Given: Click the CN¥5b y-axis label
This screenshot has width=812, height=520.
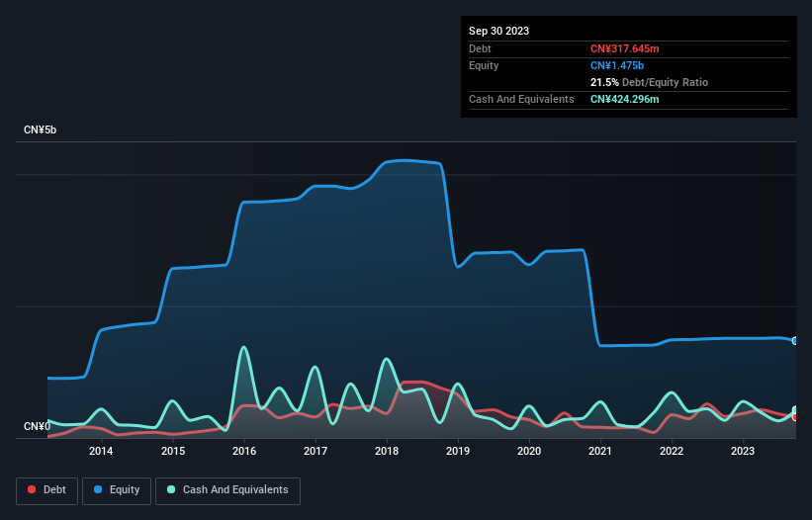Looking at the screenshot, I should [x=41, y=130].
